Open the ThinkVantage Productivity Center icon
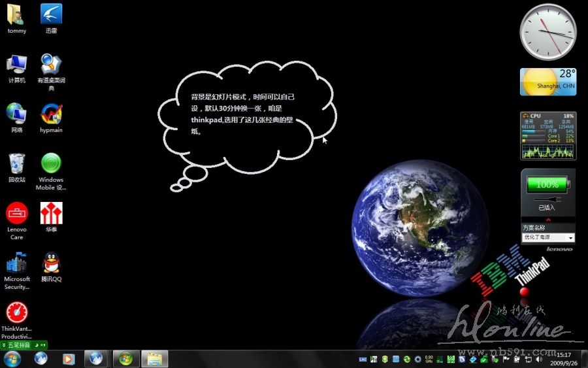The width and height of the screenshot is (588, 368). pyautogui.click(x=16, y=312)
